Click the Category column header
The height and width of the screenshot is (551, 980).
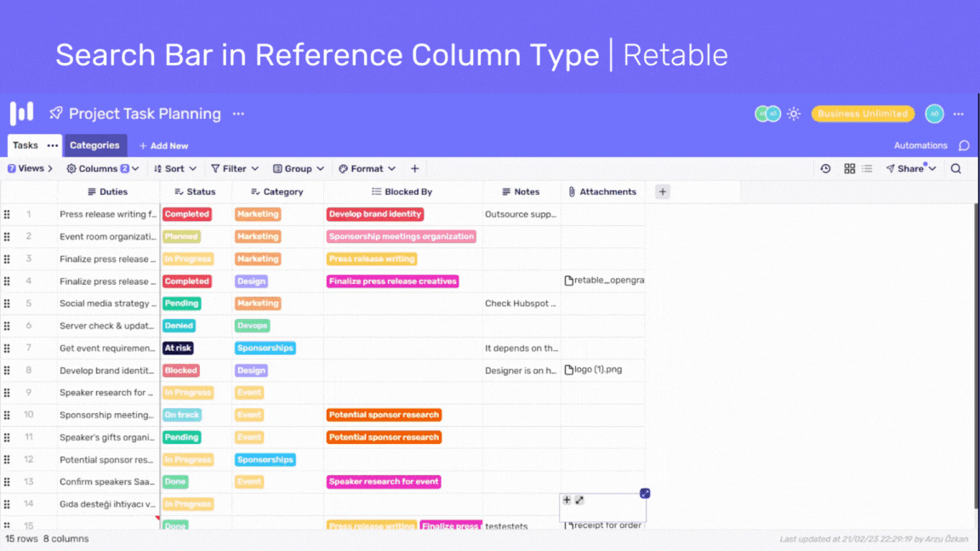277,192
